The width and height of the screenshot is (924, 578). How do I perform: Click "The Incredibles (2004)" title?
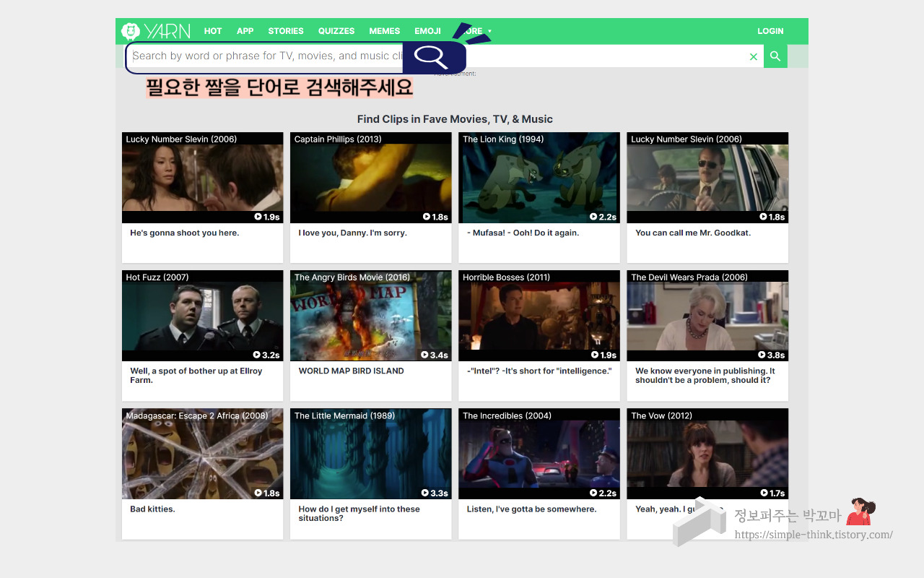tap(507, 415)
